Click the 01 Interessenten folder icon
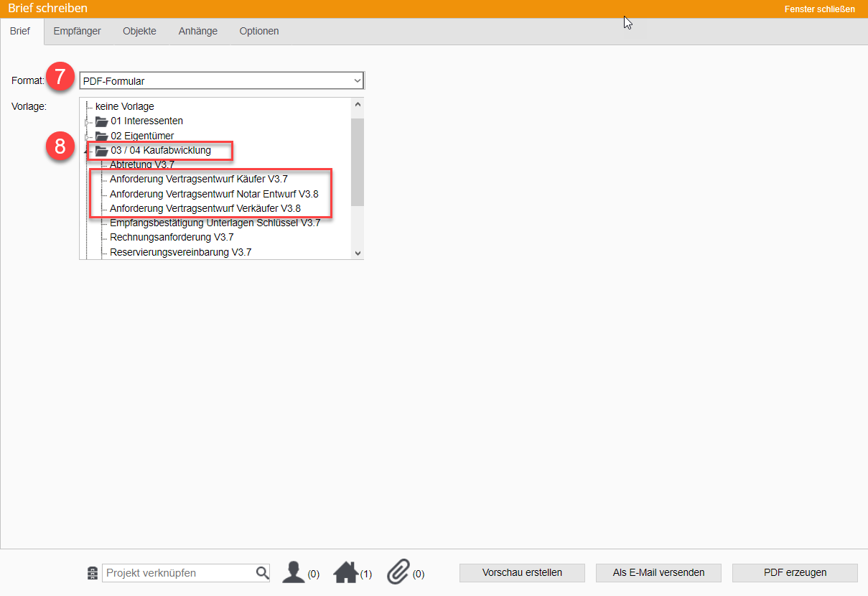This screenshot has width=868, height=596. [101, 121]
